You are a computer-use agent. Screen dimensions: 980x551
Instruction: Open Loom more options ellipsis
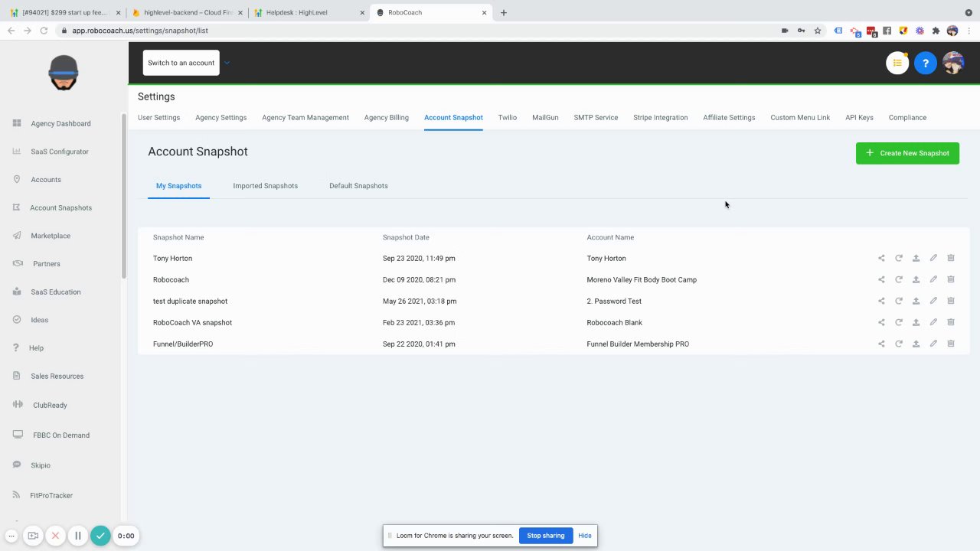click(x=11, y=536)
